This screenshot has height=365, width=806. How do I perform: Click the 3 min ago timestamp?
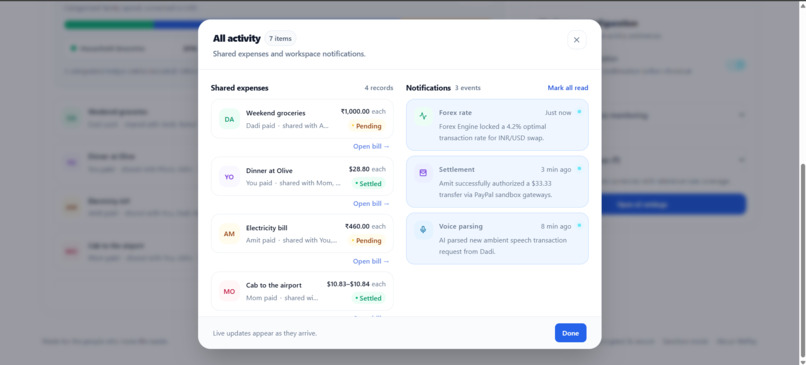(556, 170)
